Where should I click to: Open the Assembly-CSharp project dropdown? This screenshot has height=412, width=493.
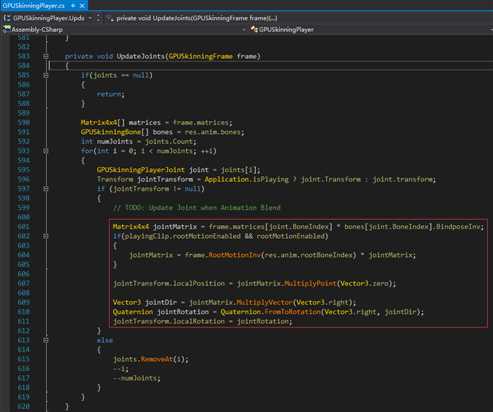pyautogui.click(x=244, y=30)
